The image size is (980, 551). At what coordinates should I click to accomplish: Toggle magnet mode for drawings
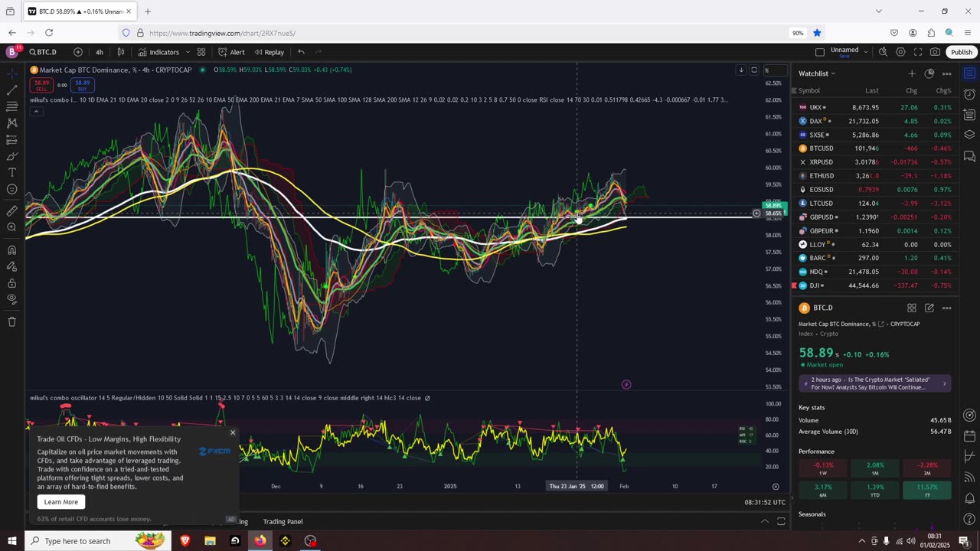point(11,249)
